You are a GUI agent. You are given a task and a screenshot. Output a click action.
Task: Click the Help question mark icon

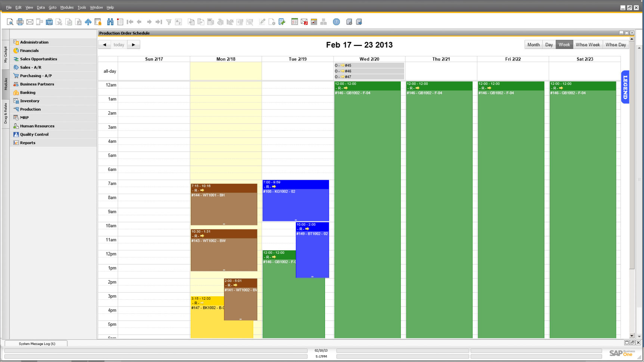click(336, 22)
